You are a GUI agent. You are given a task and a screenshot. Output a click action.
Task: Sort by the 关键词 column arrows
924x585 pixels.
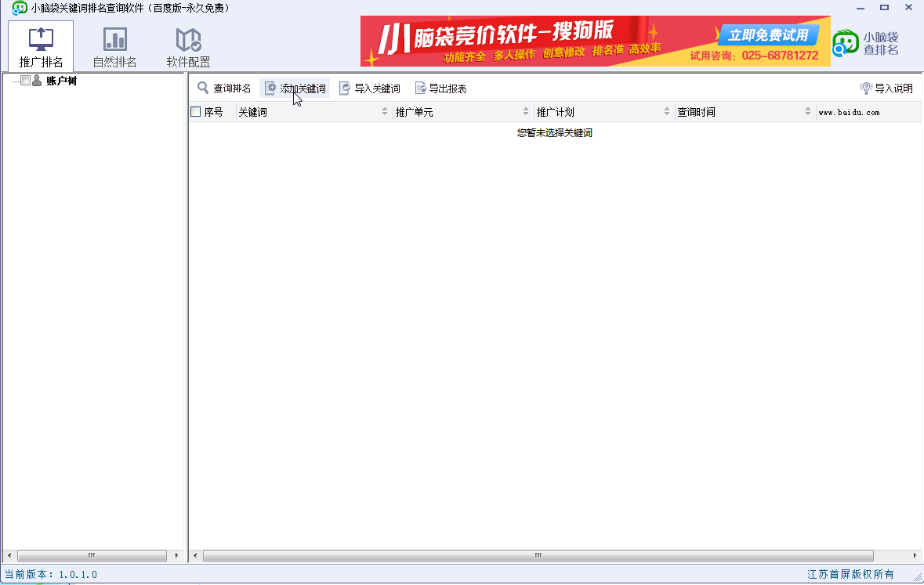pos(385,111)
